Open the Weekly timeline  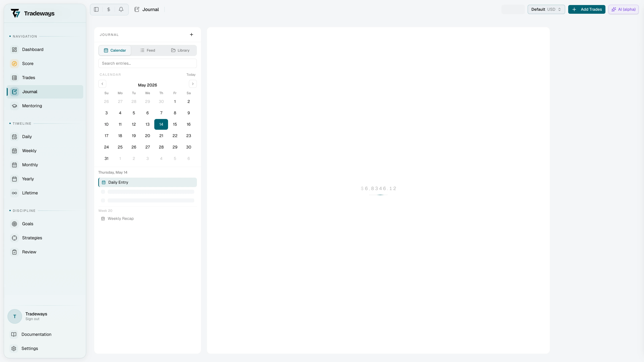click(x=45, y=151)
